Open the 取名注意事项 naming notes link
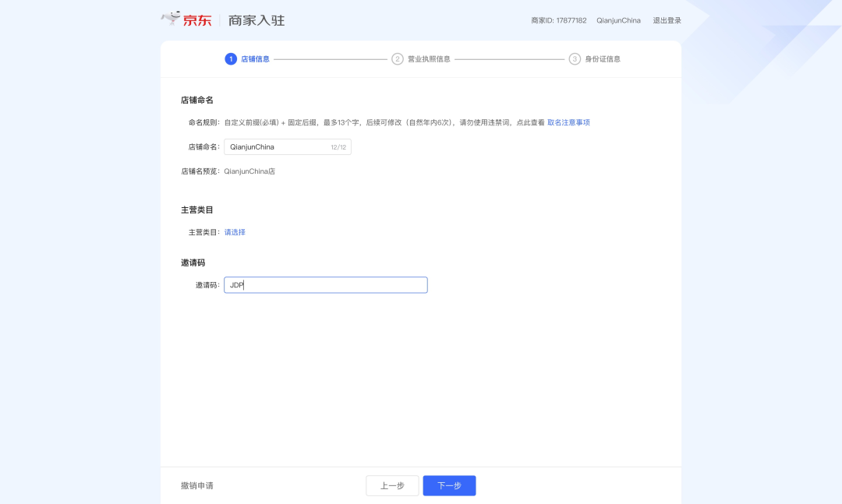The image size is (842, 504). [x=568, y=122]
